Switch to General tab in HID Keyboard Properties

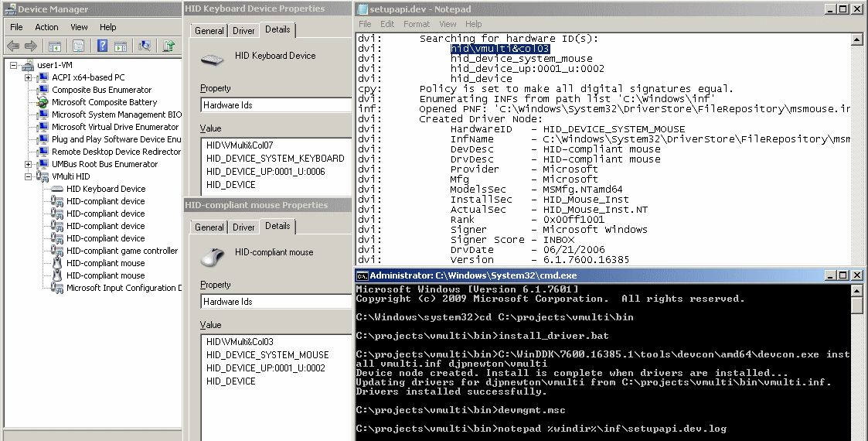click(x=209, y=31)
